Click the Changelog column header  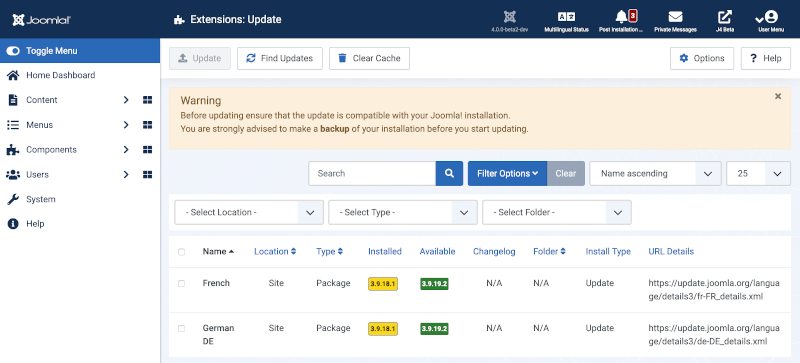(x=494, y=252)
